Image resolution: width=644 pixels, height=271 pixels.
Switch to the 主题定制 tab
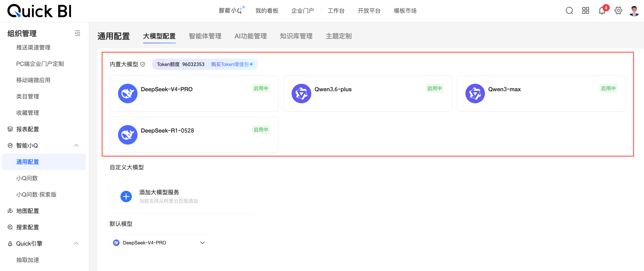pyautogui.click(x=339, y=36)
